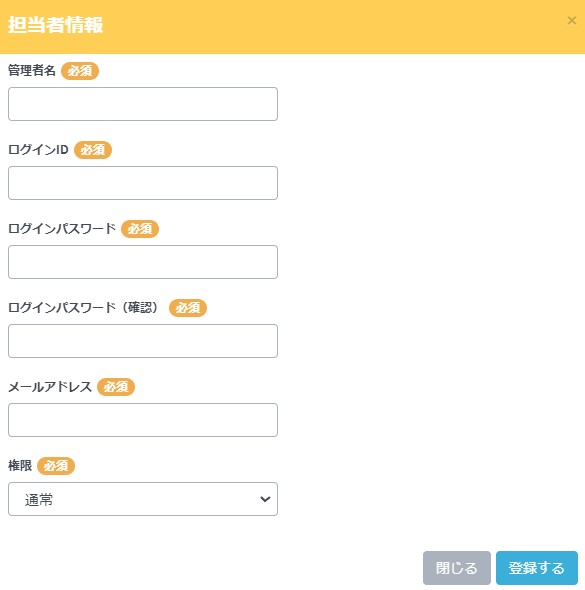Click the ログインID label text
Image resolution: width=585 pixels, height=590 pixels.
point(38,149)
